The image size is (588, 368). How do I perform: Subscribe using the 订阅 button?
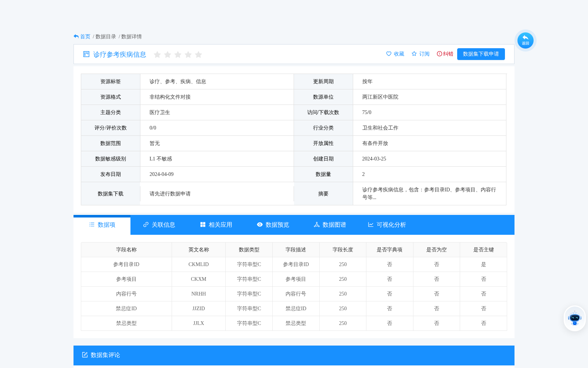(420, 54)
